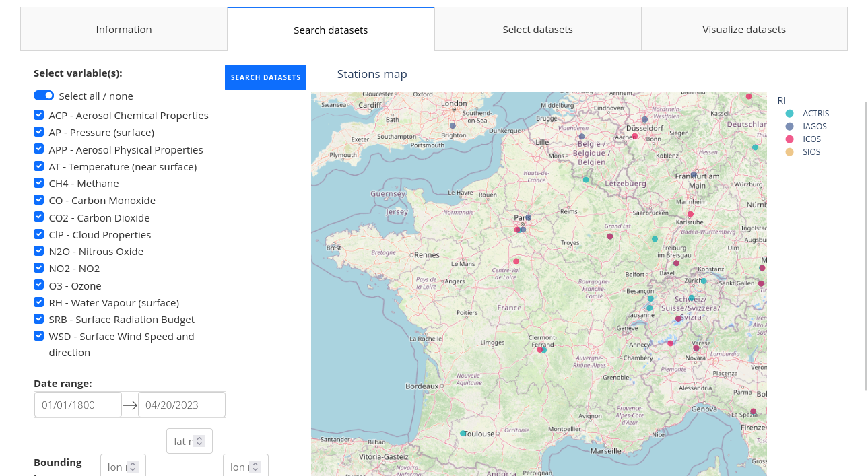Click the ACTRIS legend color entry
This screenshot has width=868, height=476.
pyautogui.click(x=790, y=114)
